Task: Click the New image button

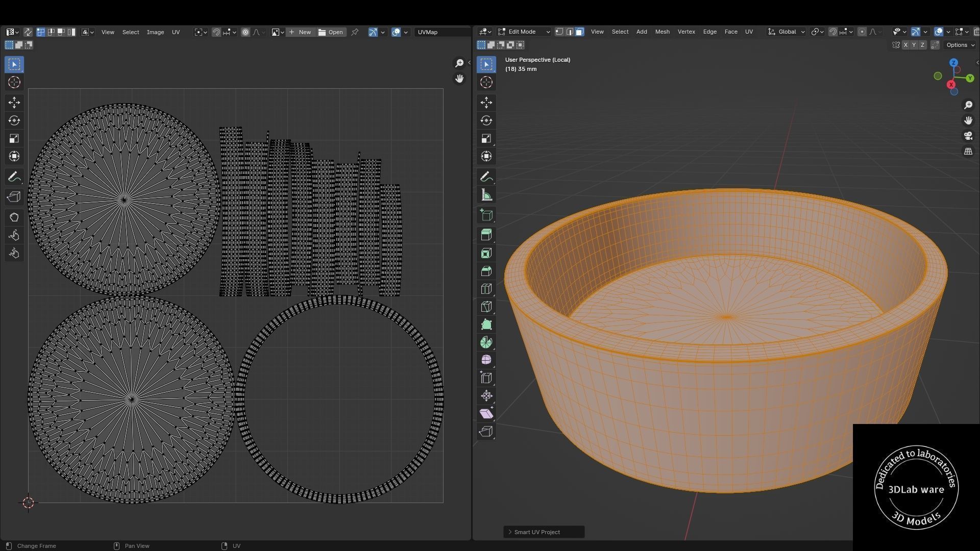Action: pyautogui.click(x=300, y=32)
